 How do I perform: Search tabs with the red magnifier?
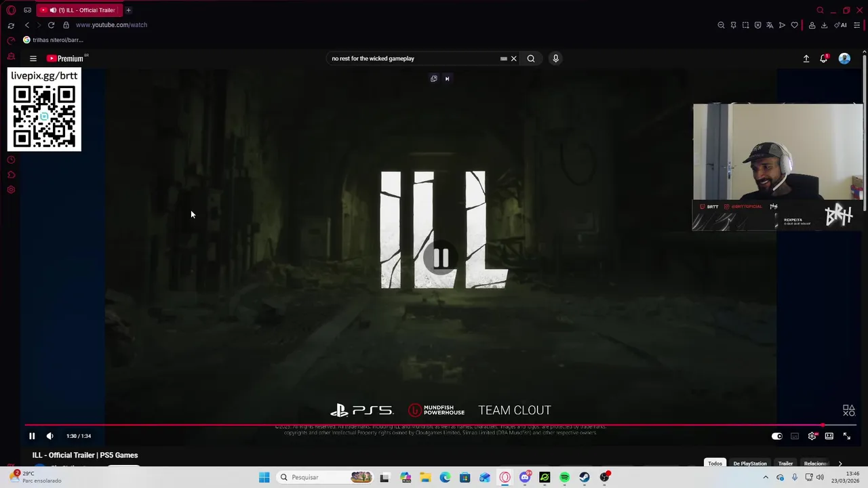pyautogui.click(x=820, y=10)
